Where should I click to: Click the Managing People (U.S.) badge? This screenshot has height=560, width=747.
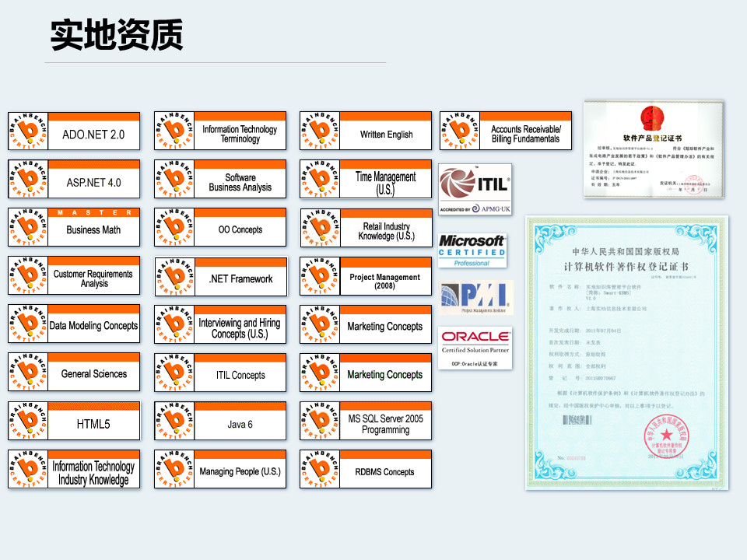220,469
